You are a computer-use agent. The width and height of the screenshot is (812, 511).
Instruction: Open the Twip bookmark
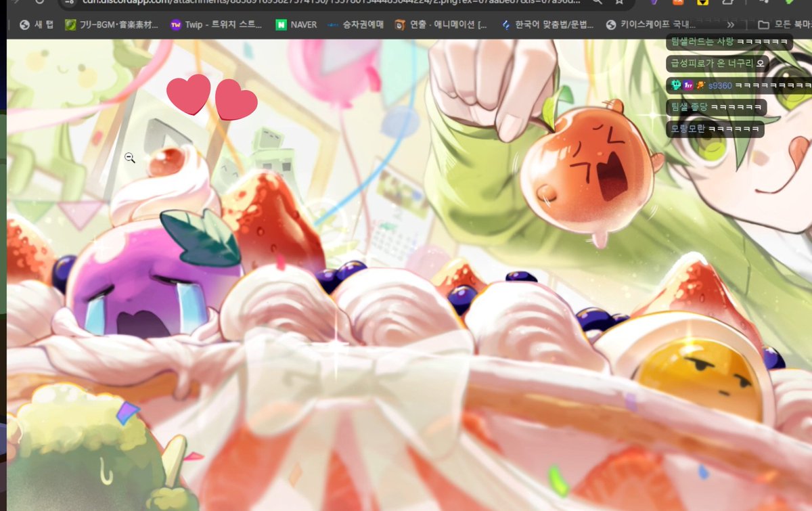tap(217, 24)
